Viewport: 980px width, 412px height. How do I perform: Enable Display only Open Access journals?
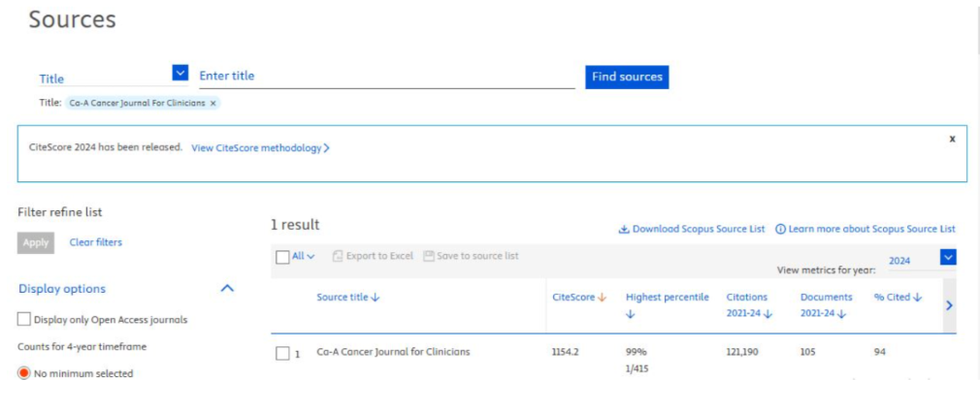24,319
